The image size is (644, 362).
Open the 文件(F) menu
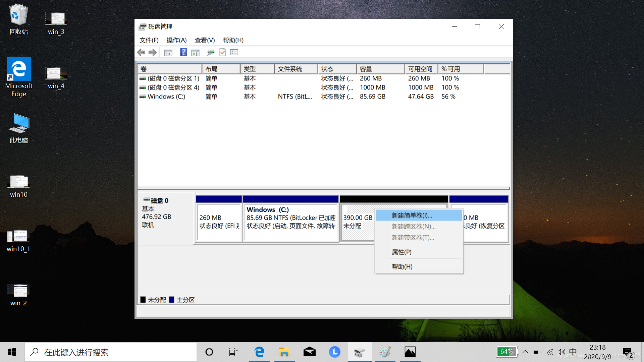point(149,40)
